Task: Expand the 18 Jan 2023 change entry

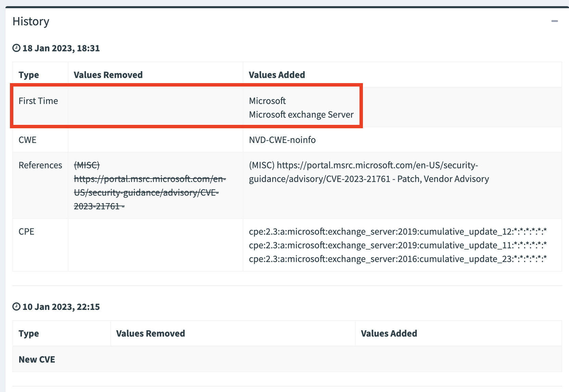Action: [x=61, y=48]
